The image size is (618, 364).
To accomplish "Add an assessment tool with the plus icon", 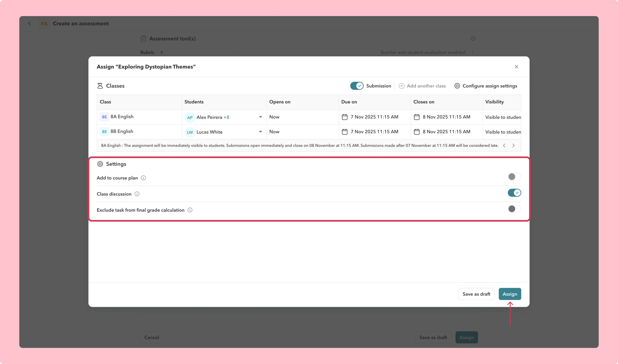I will [x=473, y=39].
